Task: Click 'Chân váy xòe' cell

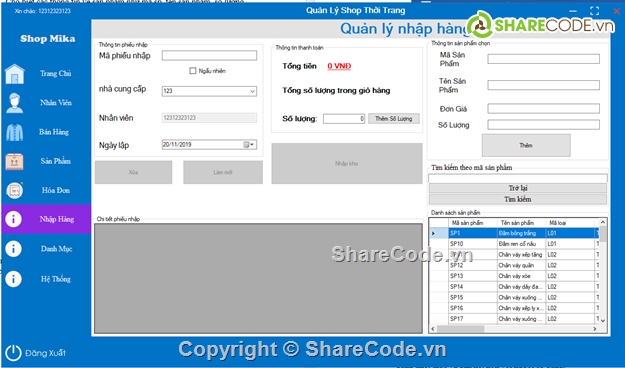Action: (x=521, y=276)
